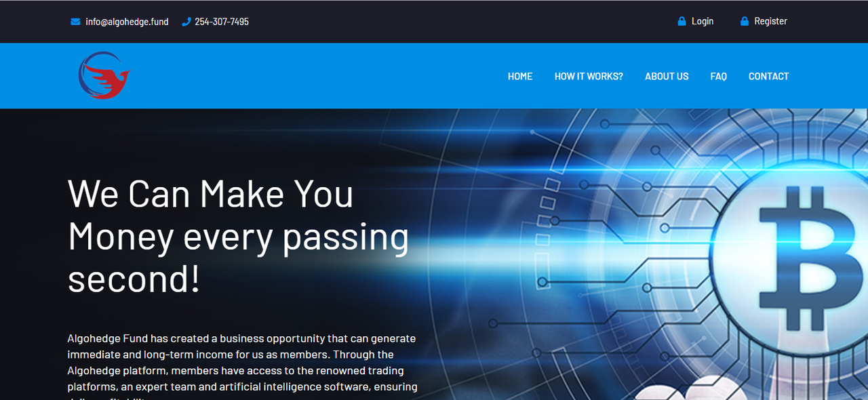868x400 pixels.
Task: Click the paragraph starting "Algohedge Fund has created"
Action: pos(242,366)
